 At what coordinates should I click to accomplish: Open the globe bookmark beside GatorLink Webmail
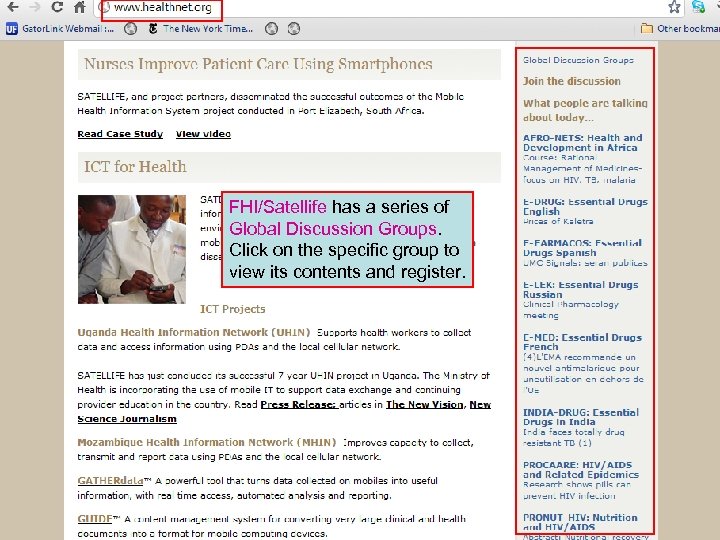[x=130, y=29]
